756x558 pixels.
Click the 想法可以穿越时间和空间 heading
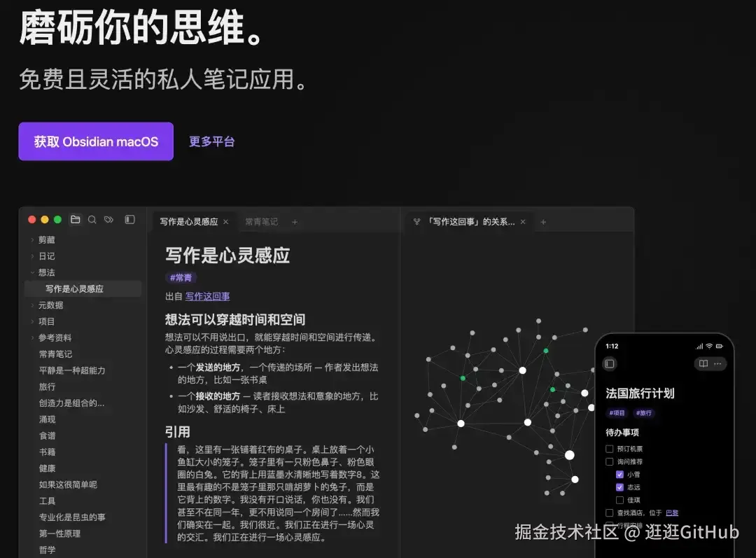[x=234, y=320]
